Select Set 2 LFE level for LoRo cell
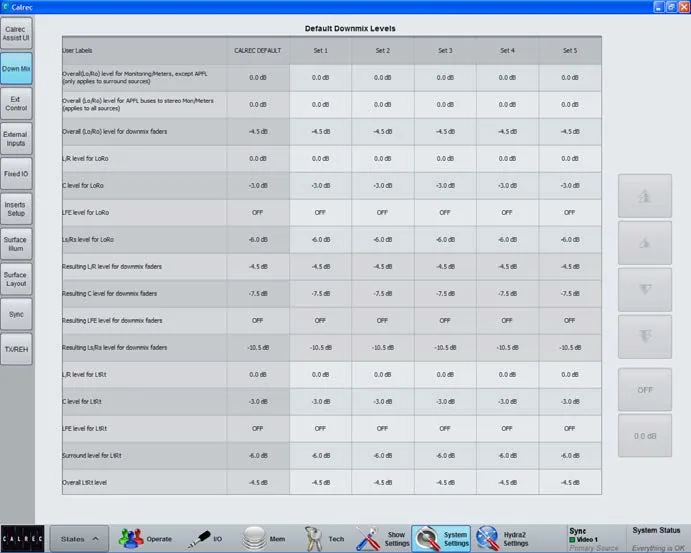This screenshot has height=553, width=691. coord(383,212)
